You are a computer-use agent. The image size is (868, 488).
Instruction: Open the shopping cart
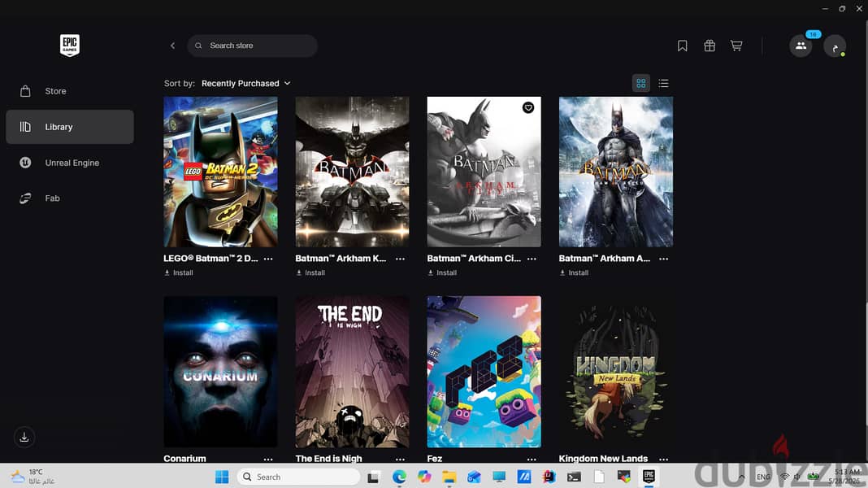coord(736,46)
